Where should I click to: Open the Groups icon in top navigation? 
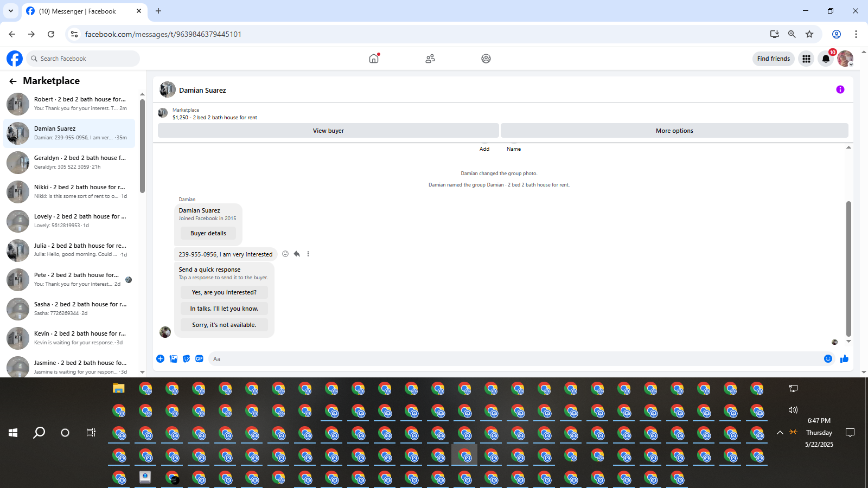coord(486,59)
